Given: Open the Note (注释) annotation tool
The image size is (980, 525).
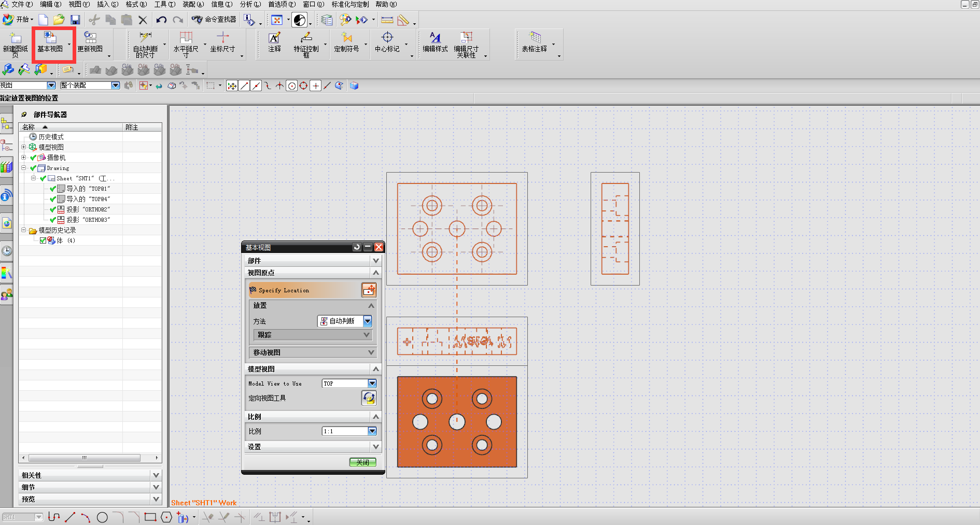Looking at the screenshot, I should [x=274, y=42].
